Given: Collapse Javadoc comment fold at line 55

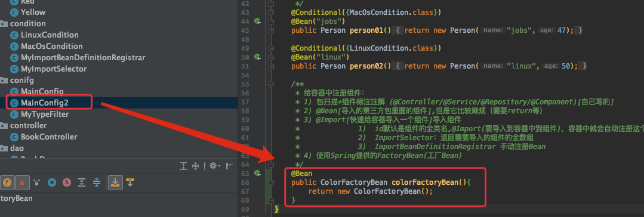Looking at the screenshot, I should 271,84.
